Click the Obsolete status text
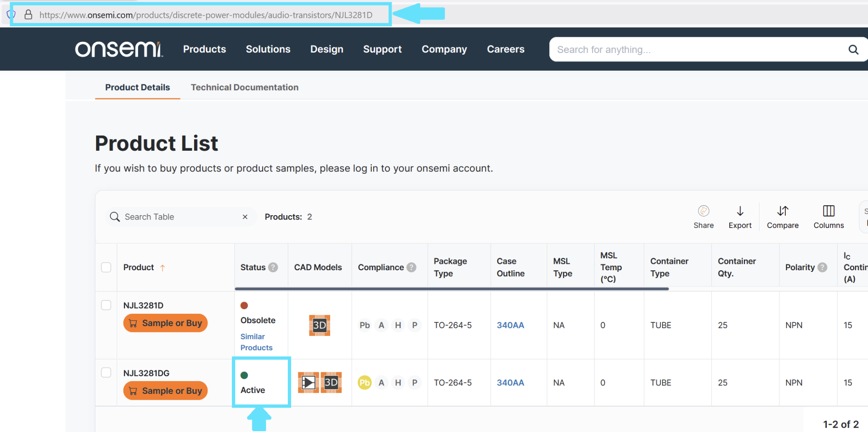The height and width of the screenshot is (432, 868). click(x=258, y=320)
